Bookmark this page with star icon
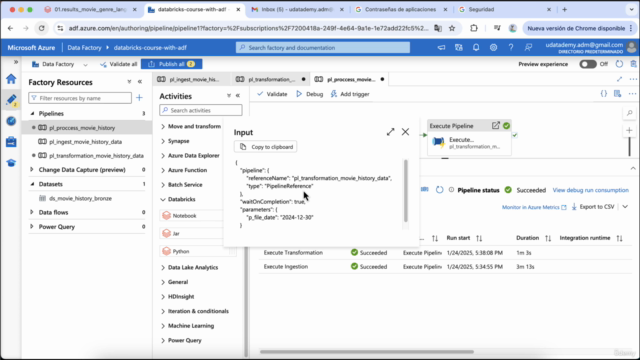 (452, 28)
